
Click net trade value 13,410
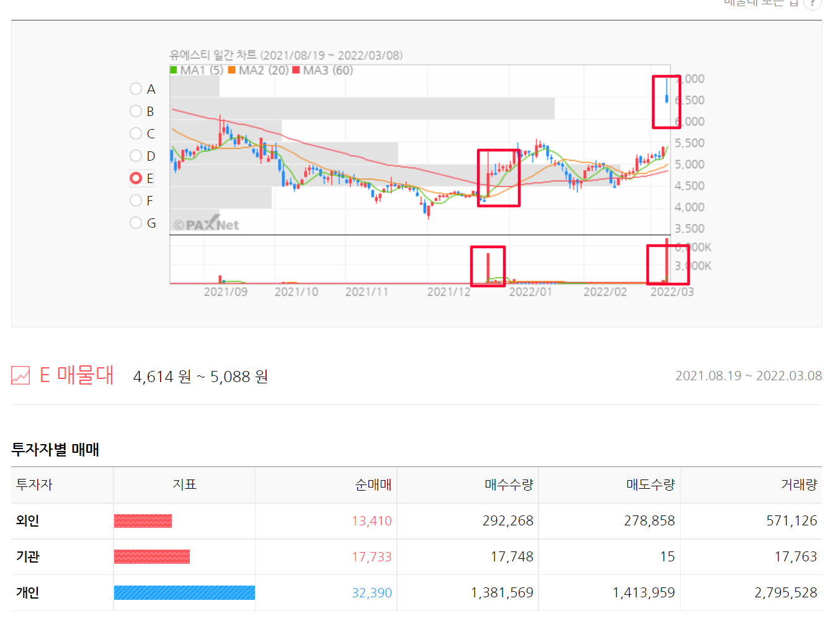372,521
